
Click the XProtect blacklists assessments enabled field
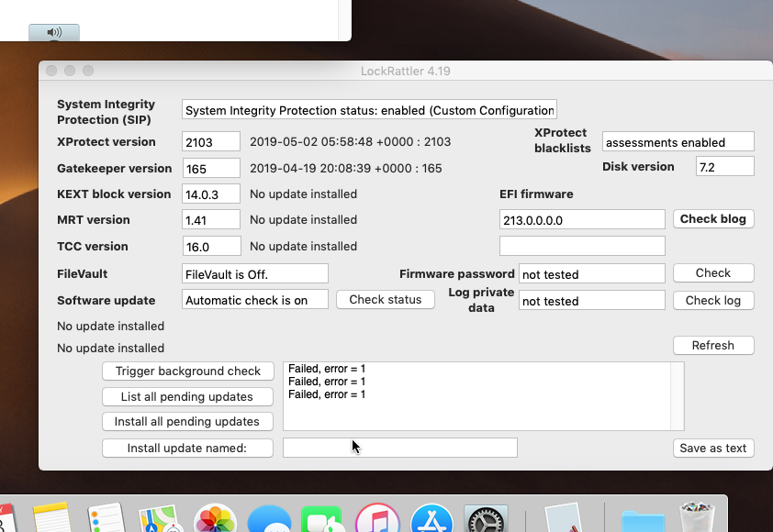coord(678,142)
